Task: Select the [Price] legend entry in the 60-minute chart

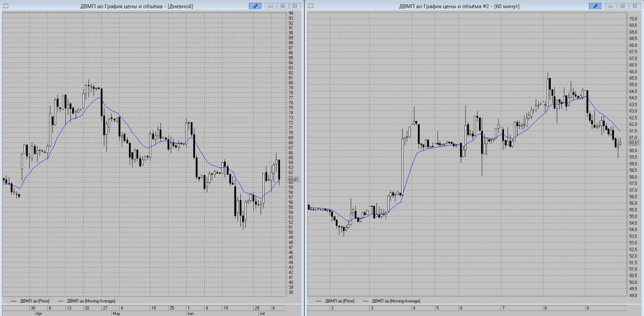Action: point(335,301)
